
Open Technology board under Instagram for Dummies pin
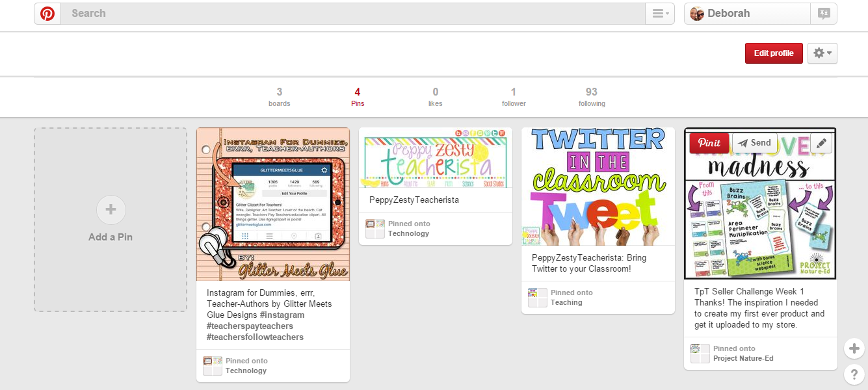[246, 370]
